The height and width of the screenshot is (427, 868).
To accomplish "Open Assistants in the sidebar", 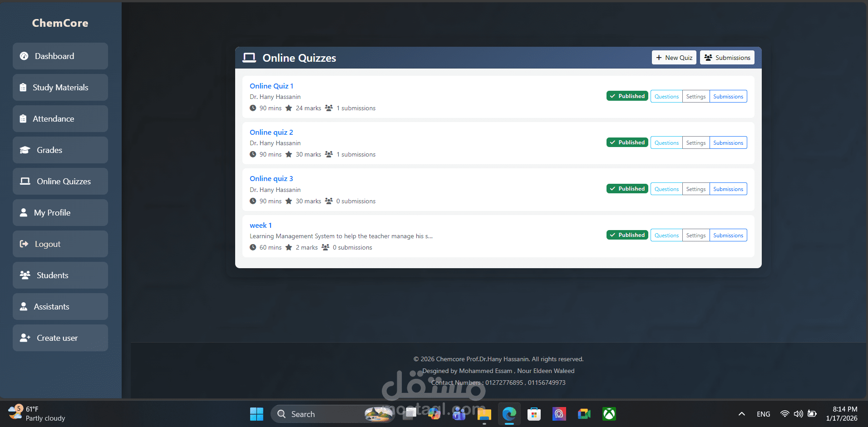I will point(60,306).
